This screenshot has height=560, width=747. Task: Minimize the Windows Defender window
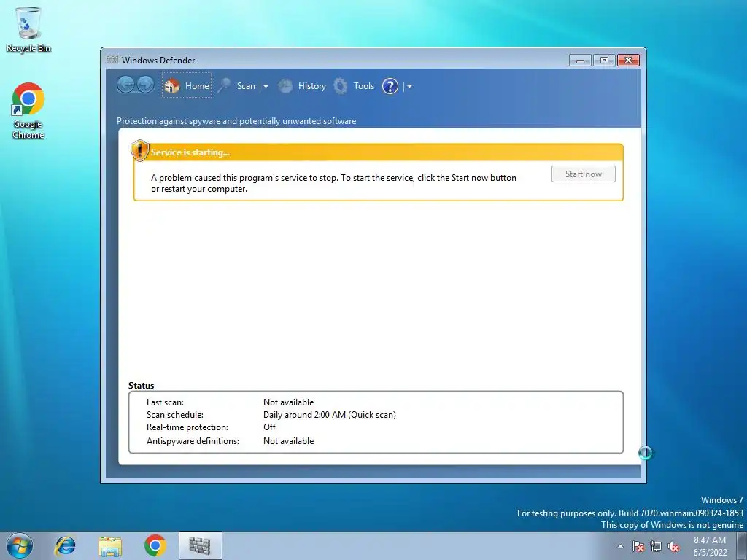580,61
